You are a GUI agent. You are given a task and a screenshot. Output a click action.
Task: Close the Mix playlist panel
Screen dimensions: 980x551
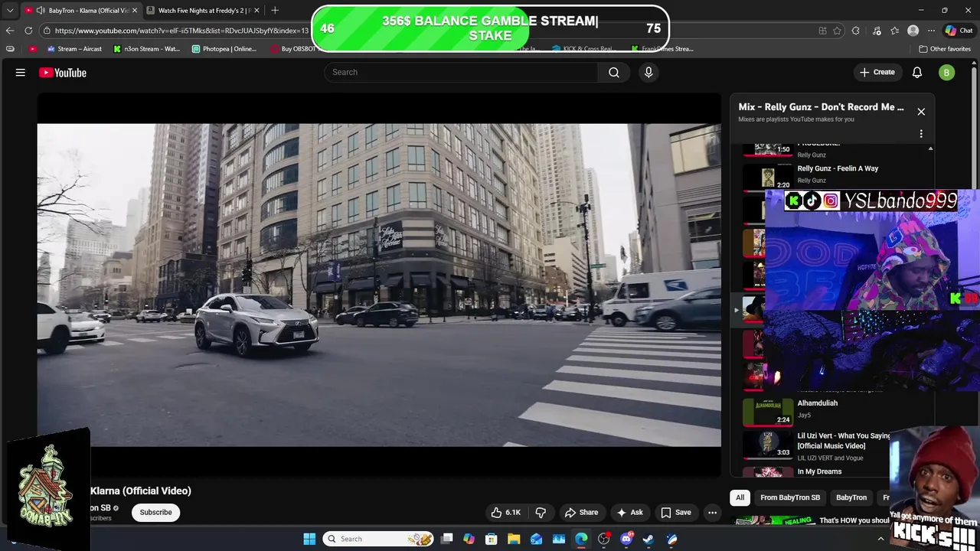point(921,112)
